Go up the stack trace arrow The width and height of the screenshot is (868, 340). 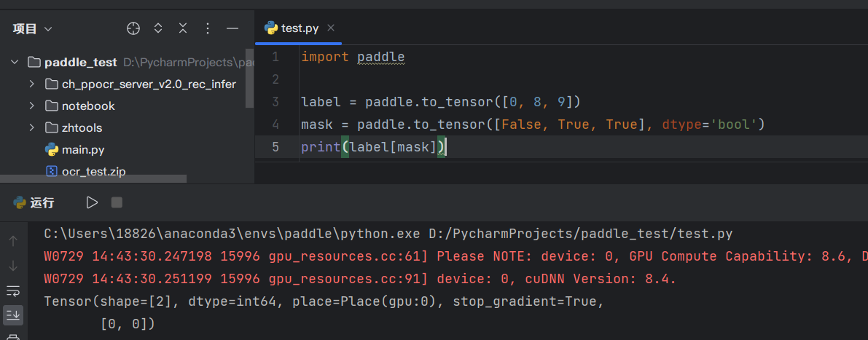(13, 240)
